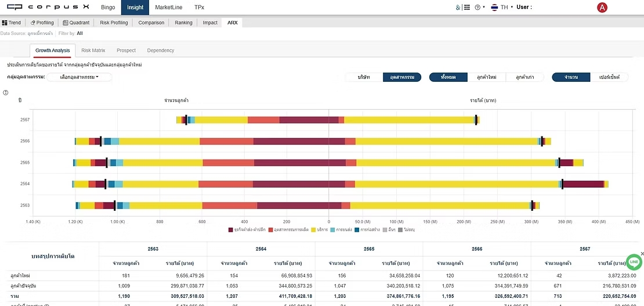Click the yellow บริการ legend swatch
This screenshot has height=306, width=644.
pos(313,230)
